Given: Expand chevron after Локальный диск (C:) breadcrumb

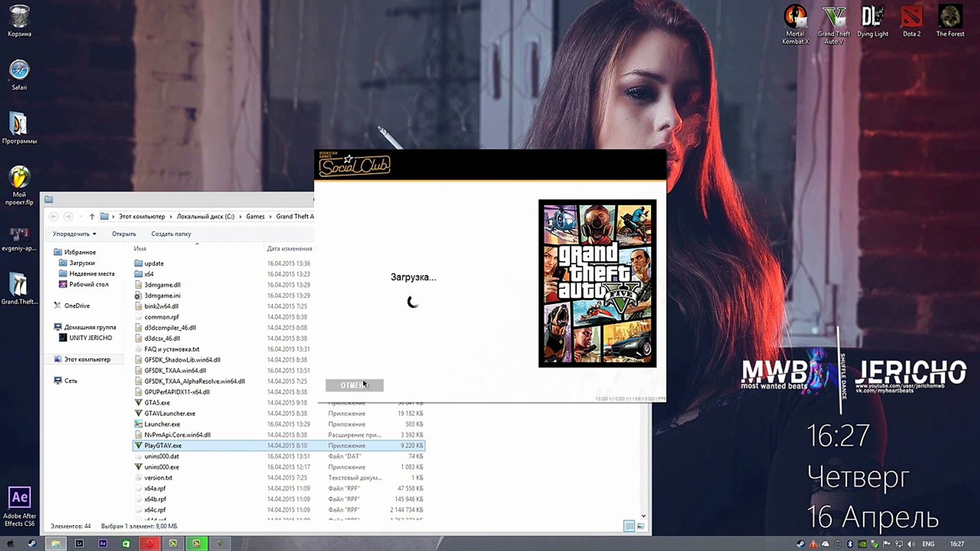Looking at the screenshot, I should point(240,217).
